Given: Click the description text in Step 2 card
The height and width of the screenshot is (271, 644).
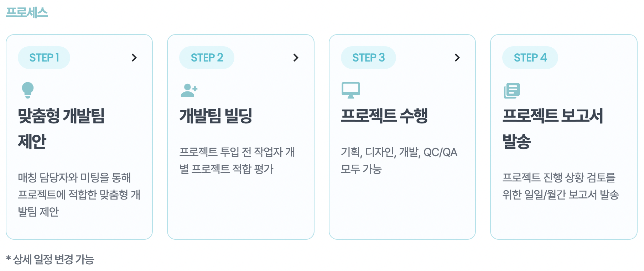Looking at the screenshot, I should pyautogui.click(x=237, y=160).
